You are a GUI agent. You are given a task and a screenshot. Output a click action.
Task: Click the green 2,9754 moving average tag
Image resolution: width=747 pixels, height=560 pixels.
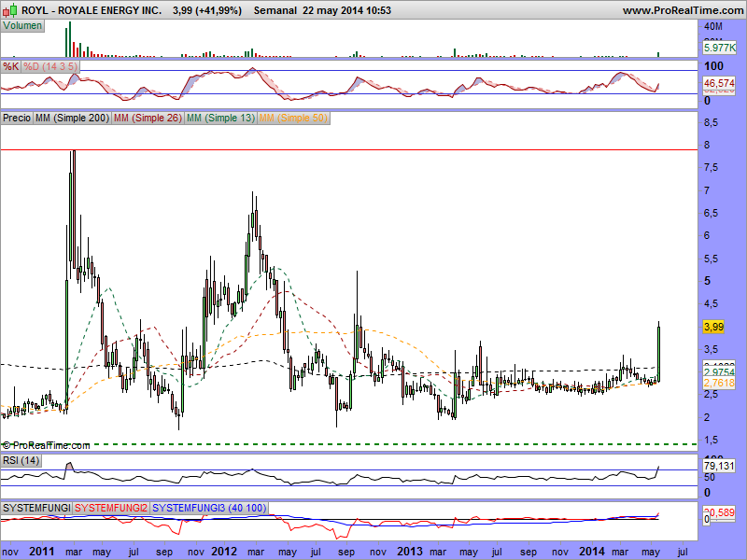[x=719, y=371]
